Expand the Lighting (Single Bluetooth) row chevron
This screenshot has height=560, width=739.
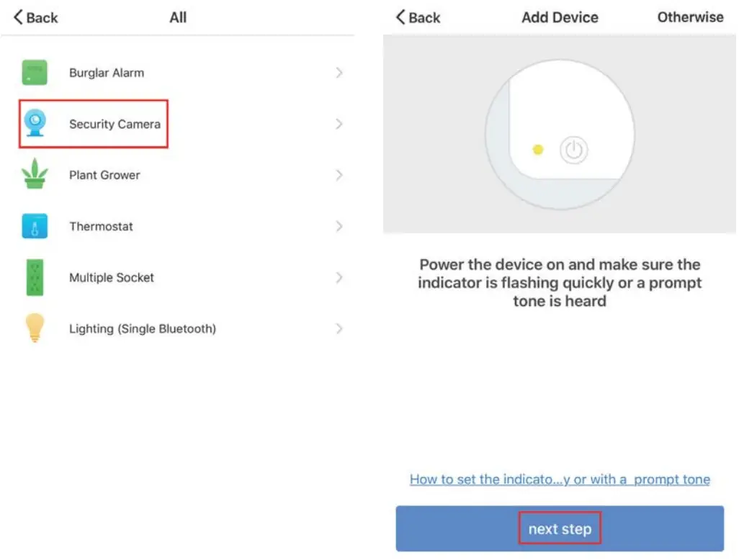[339, 329]
